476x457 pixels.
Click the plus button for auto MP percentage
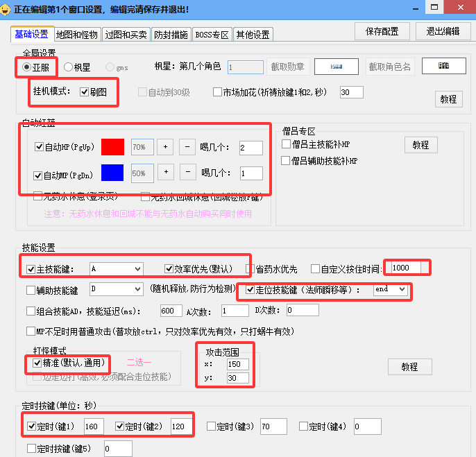tap(165, 172)
